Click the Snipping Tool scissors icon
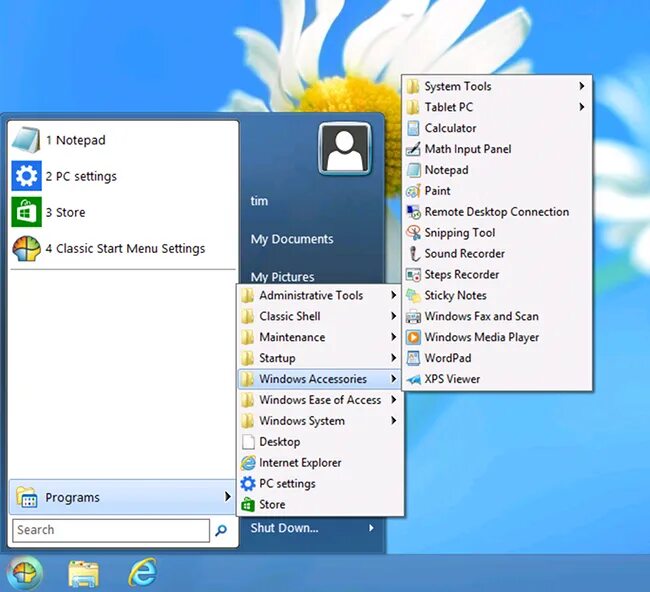 (413, 233)
